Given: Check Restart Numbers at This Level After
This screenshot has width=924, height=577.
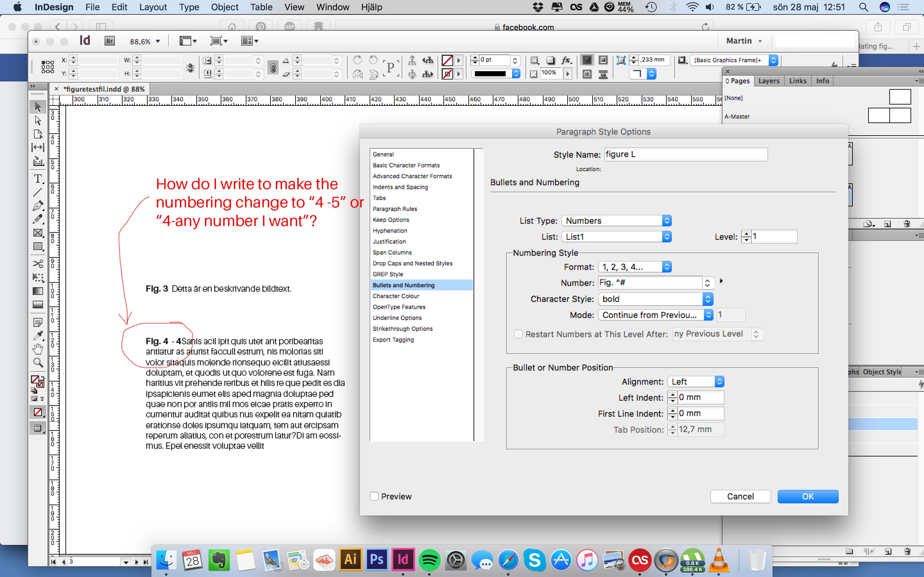Looking at the screenshot, I should coord(518,334).
